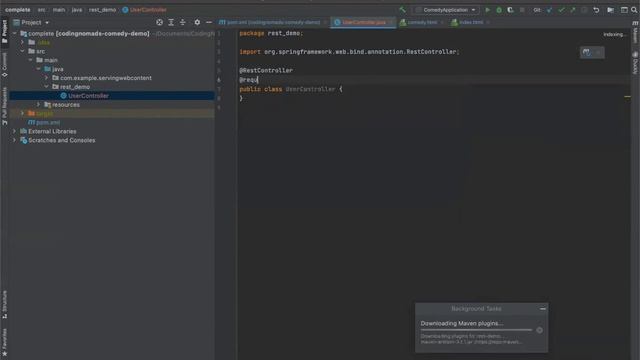Collapse the main folder

coord(31,60)
